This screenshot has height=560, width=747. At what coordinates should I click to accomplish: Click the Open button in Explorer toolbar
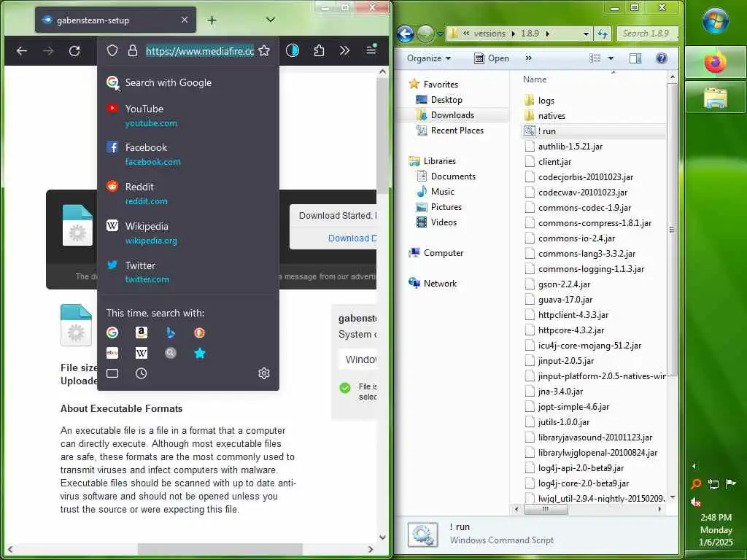click(492, 58)
